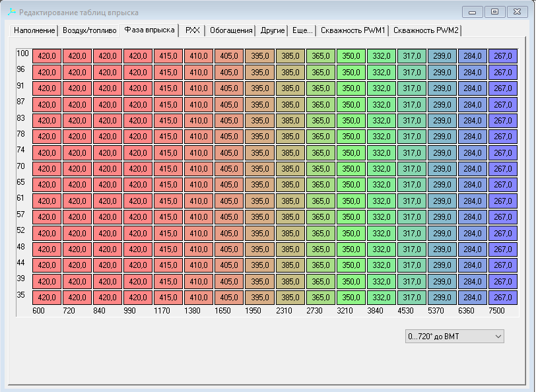Select cell 410,0 in row 100
Image resolution: width=536 pixels, height=392 pixels.
199,56
